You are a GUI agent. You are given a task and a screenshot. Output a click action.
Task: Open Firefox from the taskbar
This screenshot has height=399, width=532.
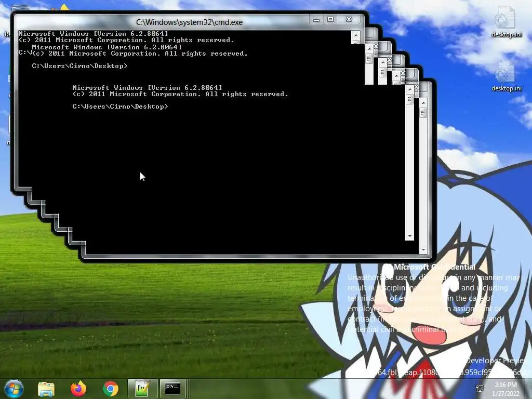78,389
